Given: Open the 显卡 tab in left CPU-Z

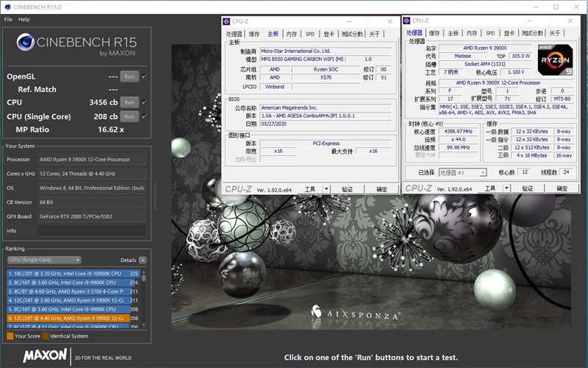Looking at the screenshot, I should pos(329,34).
